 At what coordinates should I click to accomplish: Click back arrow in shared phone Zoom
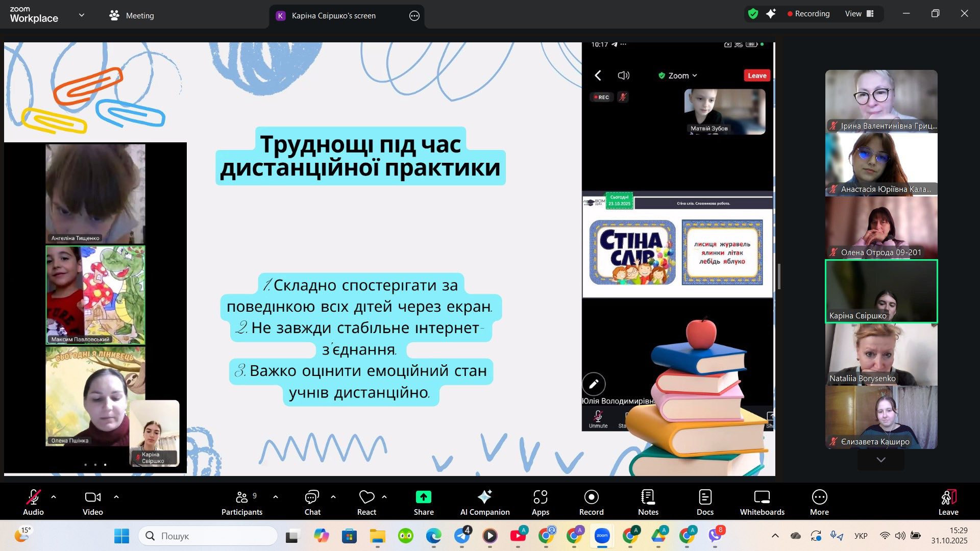[x=598, y=76]
